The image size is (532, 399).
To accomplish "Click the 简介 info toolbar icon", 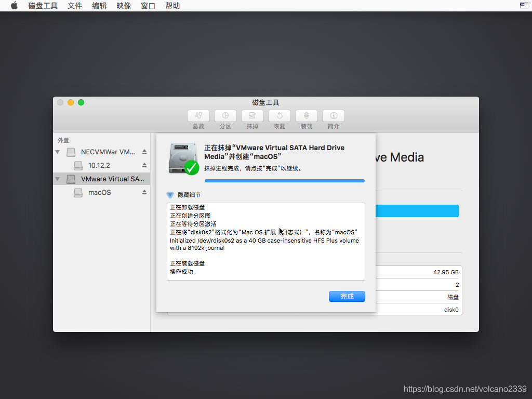I will pos(334,116).
